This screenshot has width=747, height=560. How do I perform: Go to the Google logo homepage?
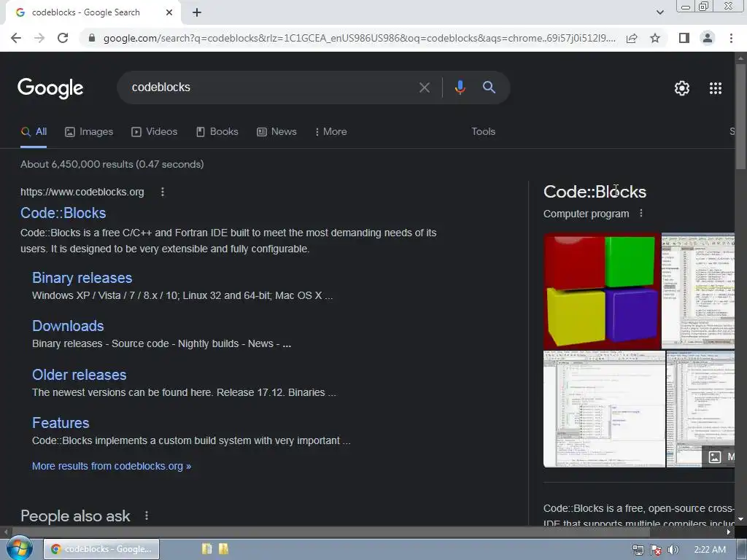click(50, 88)
